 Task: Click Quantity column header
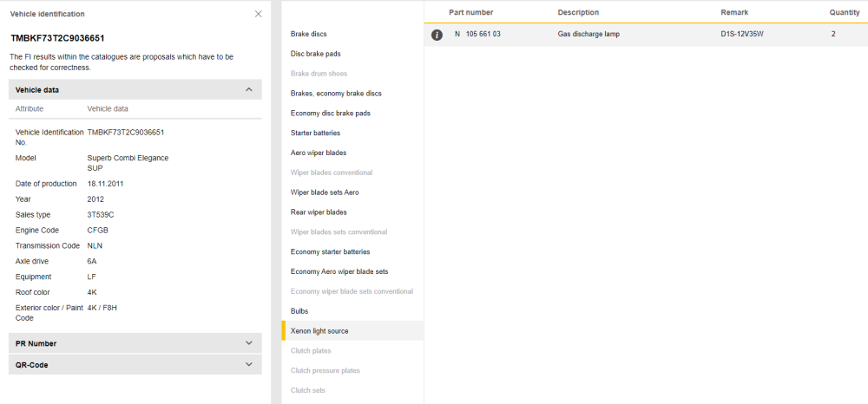click(x=845, y=12)
